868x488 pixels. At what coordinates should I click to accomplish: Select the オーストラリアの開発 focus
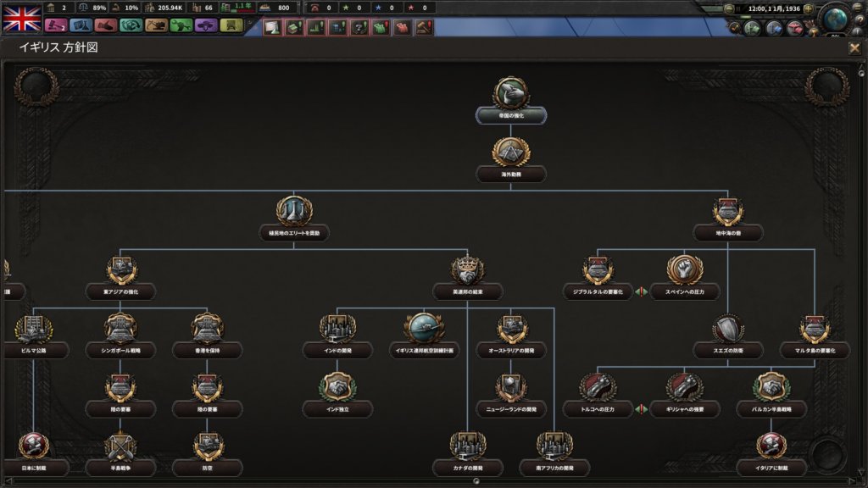[511, 335]
